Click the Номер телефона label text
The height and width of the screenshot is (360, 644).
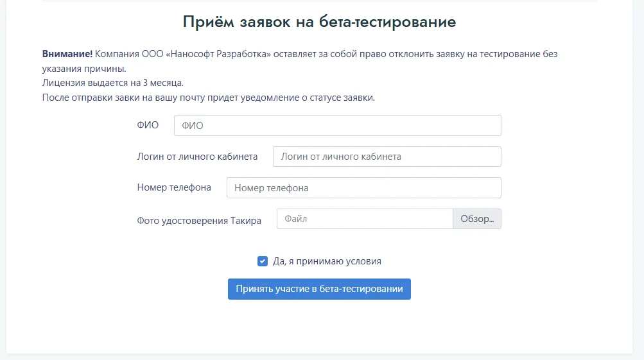click(174, 187)
